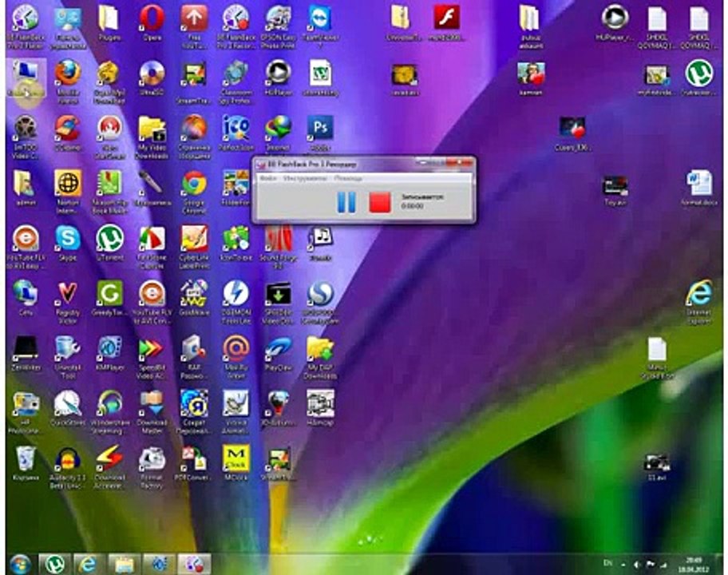
Task: Launch the green GreedyTorrent icon
Action: coord(109,298)
